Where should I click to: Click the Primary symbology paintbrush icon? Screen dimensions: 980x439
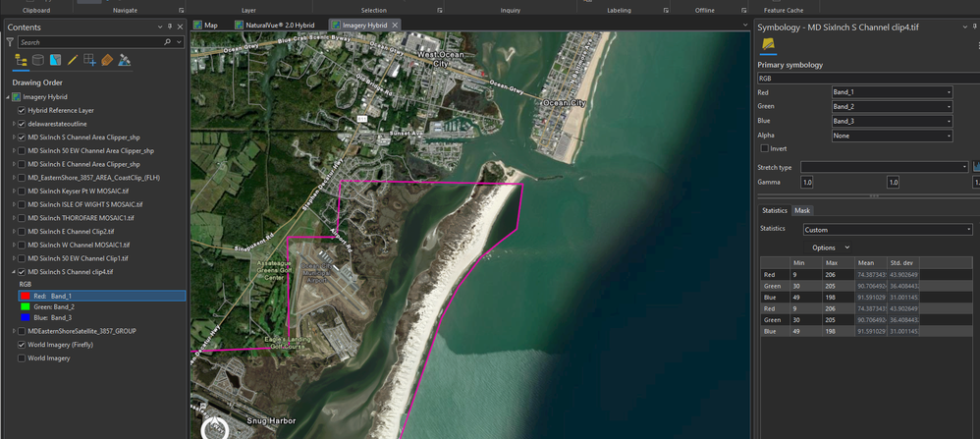[x=768, y=45]
